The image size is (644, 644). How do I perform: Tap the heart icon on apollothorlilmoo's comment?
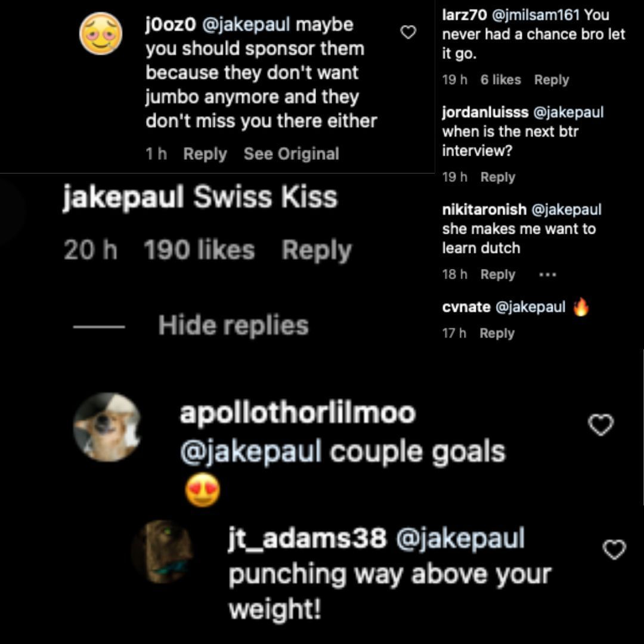(602, 425)
